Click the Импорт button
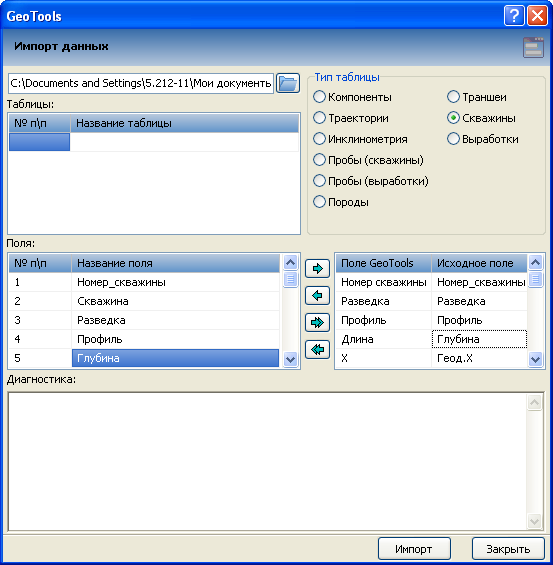This screenshot has width=553, height=565. click(414, 549)
